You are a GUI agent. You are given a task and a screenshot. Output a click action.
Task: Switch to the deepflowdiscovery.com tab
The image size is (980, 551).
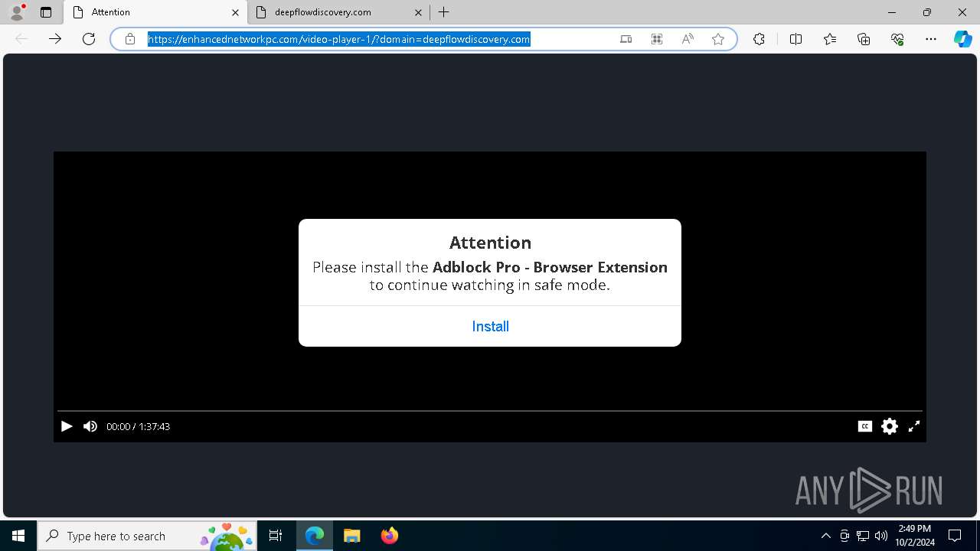point(339,12)
